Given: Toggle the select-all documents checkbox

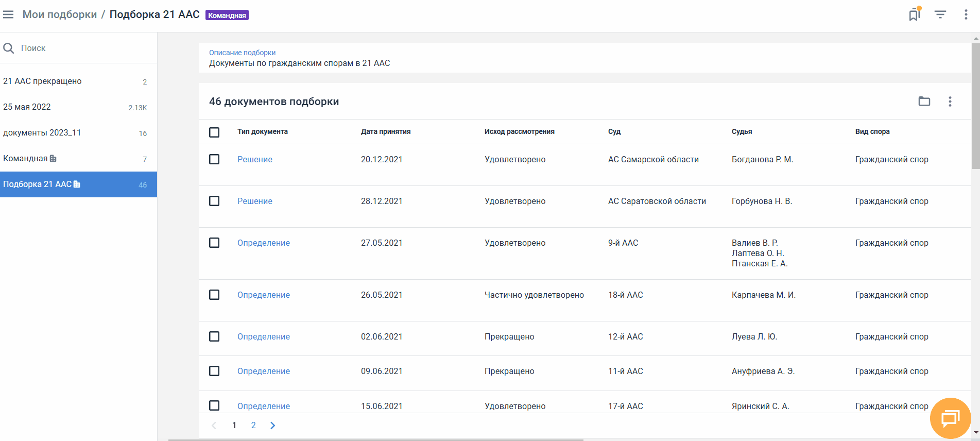Looking at the screenshot, I should click(214, 132).
